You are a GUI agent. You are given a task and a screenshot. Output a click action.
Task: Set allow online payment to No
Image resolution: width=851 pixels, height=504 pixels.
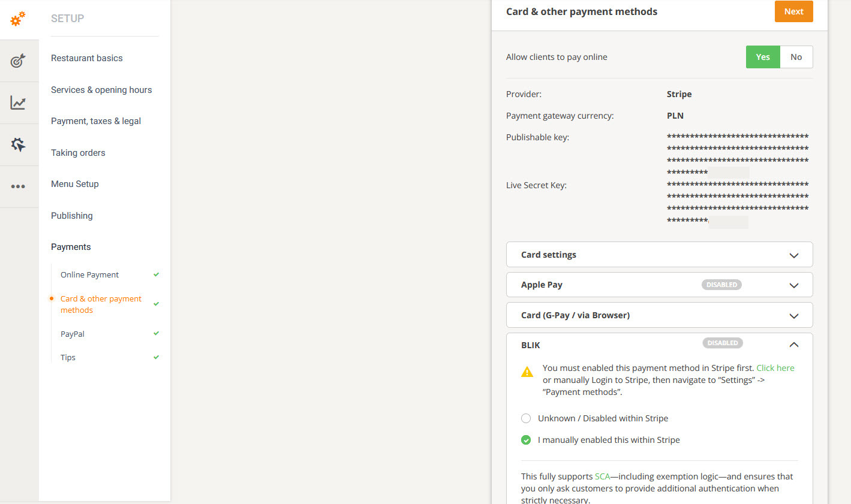(796, 57)
